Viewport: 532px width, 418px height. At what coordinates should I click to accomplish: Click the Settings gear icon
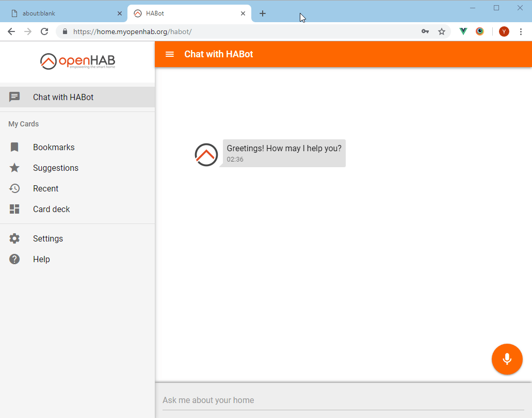(x=14, y=238)
